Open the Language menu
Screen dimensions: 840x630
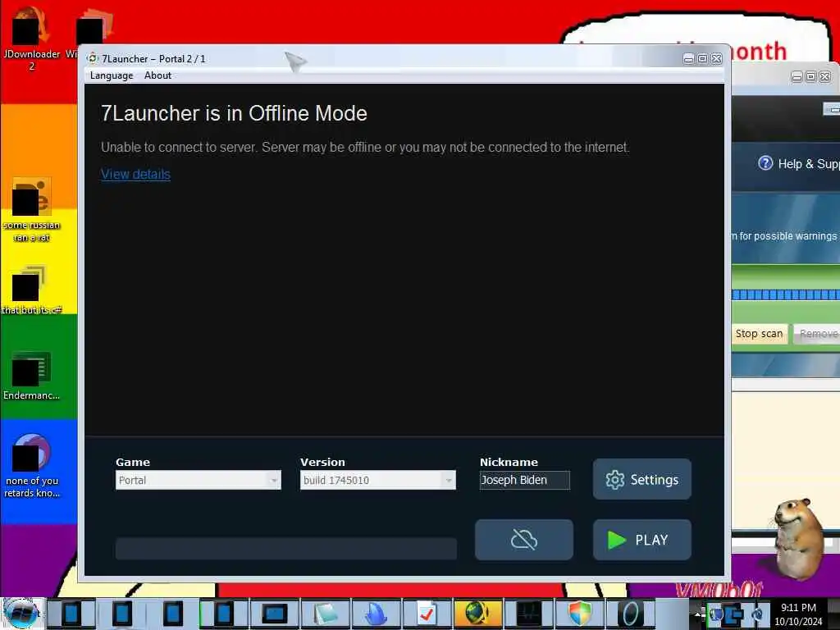pos(112,75)
